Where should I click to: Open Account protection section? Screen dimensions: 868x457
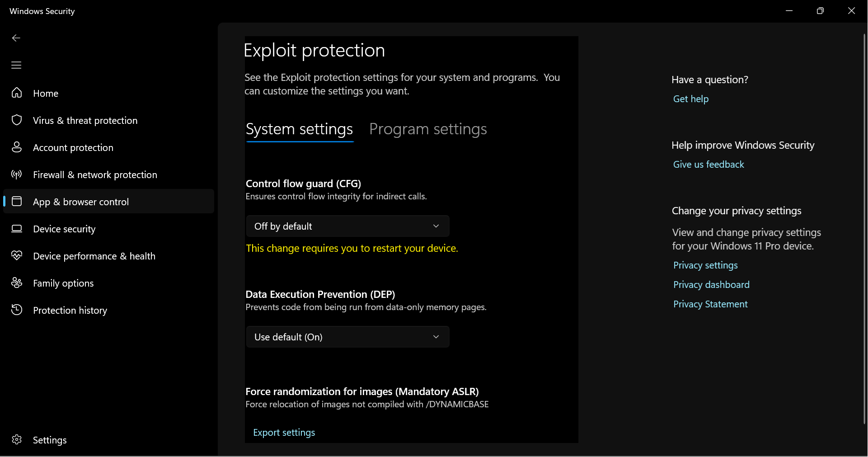pos(108,147)
